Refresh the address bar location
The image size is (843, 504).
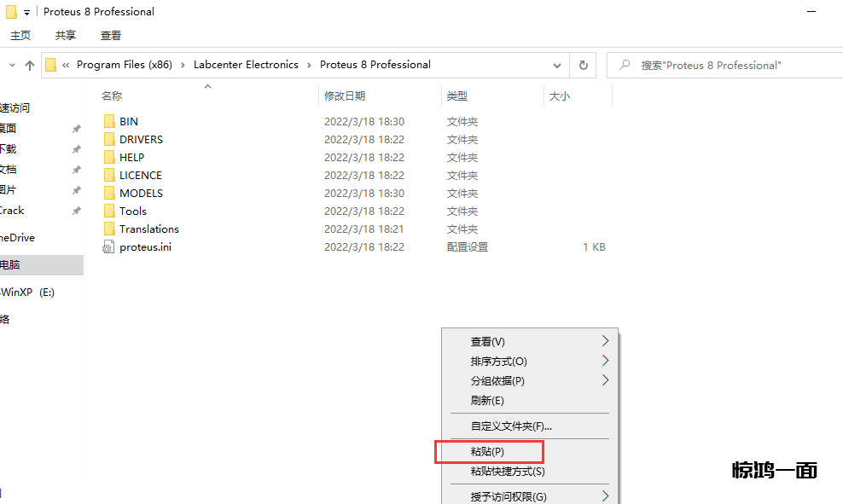pyautogui.click(x=584, y=65)
